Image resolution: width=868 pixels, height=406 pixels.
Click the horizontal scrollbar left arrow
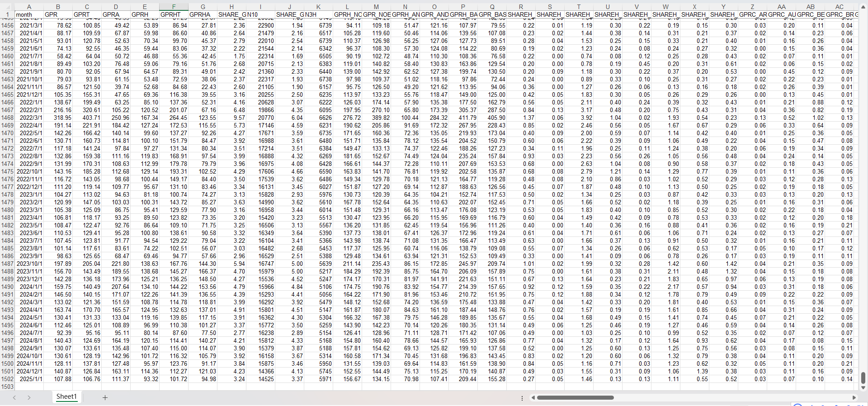pyautogui.click(x=533, y=397)
